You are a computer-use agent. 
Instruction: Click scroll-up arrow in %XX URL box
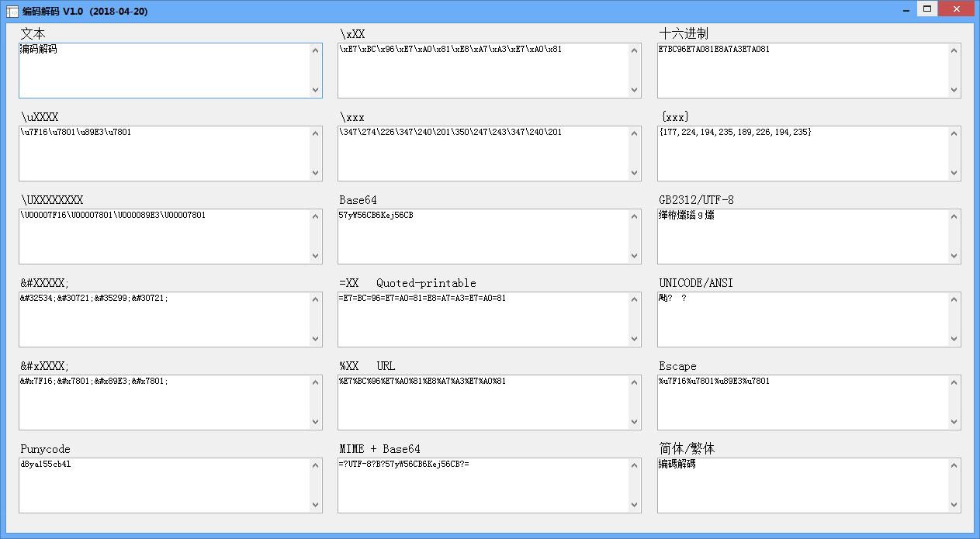(x=634, y=382)
